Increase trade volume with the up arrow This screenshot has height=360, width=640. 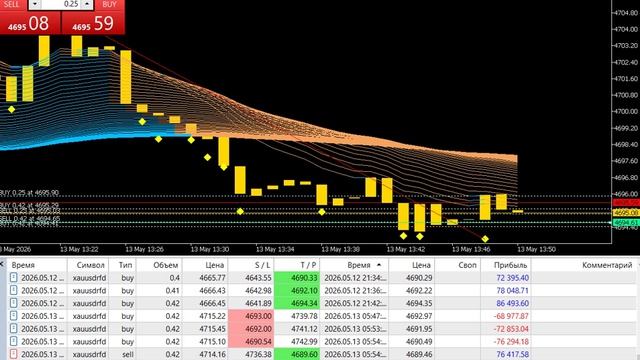tap(87, 4)
